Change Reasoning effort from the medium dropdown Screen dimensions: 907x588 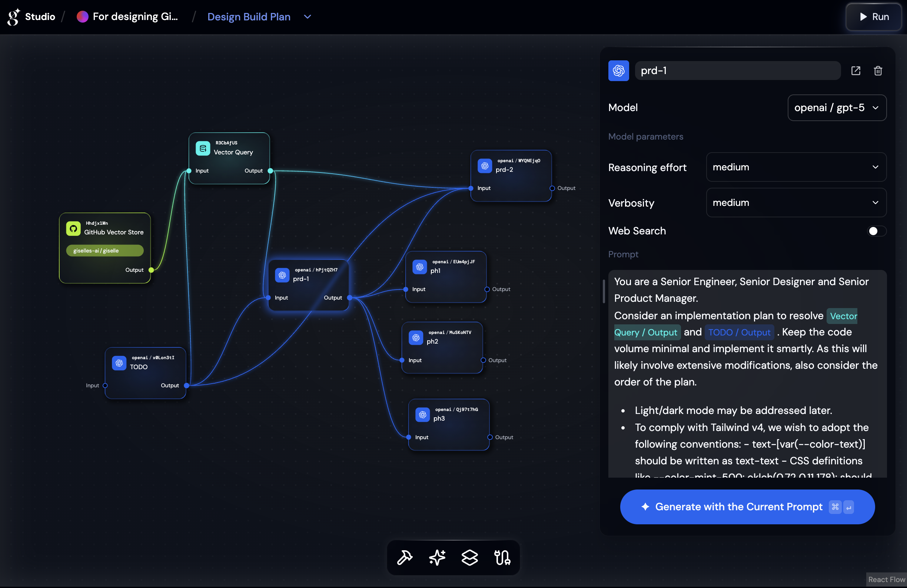click(796, 167)
